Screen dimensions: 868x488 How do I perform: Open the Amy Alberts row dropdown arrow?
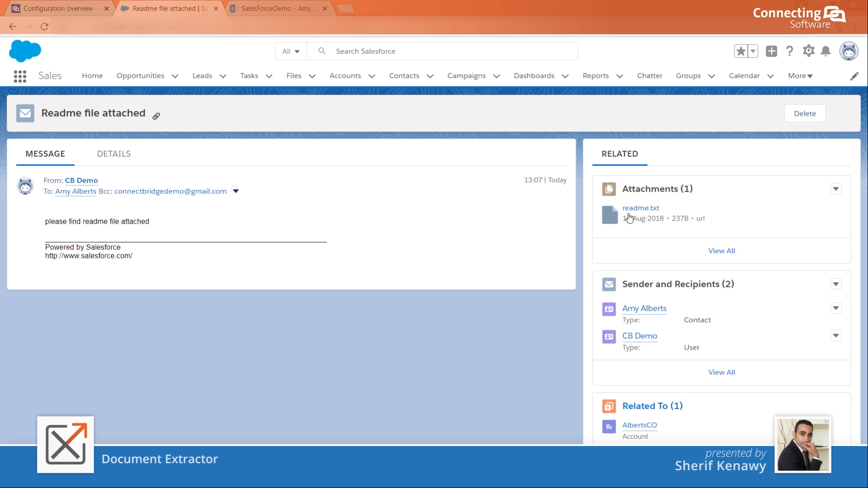(836, 308)
